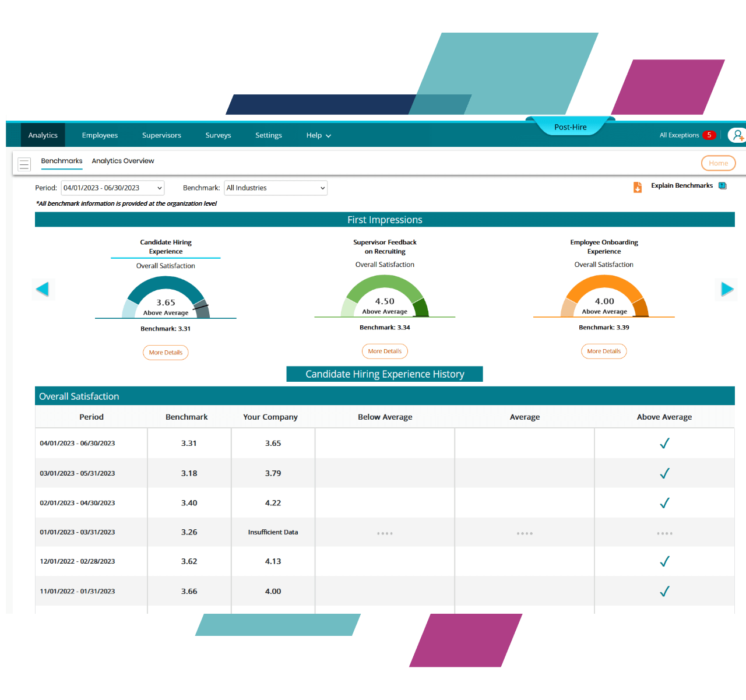Click the Candidate Hiring Experience gauge
This screenshot has height=700, width=746.
pyautogui.click(x=166, y=298)
